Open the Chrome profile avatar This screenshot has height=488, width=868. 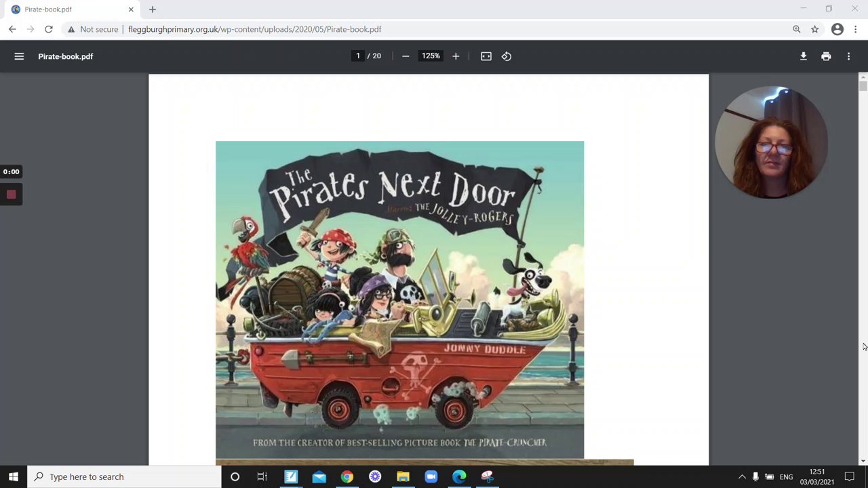click(837, 29)
